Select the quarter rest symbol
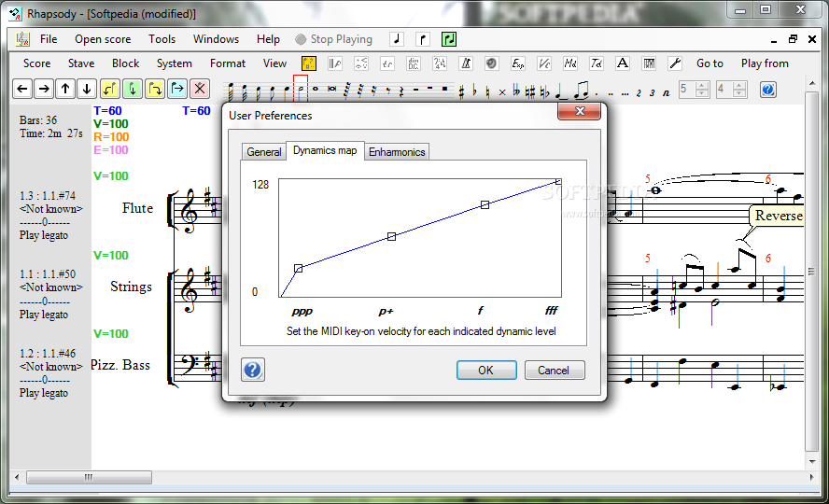 tap(401, 91)
